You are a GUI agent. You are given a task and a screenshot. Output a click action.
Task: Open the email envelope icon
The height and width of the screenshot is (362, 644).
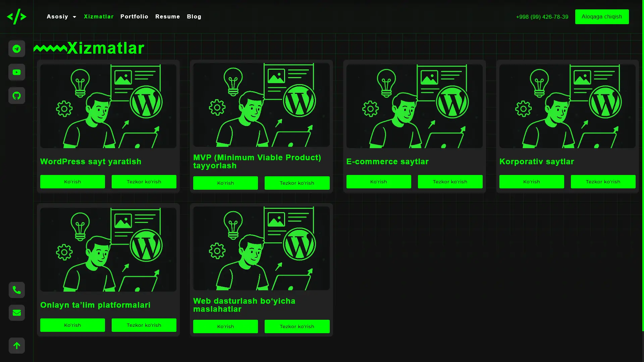tap(16, 313)
